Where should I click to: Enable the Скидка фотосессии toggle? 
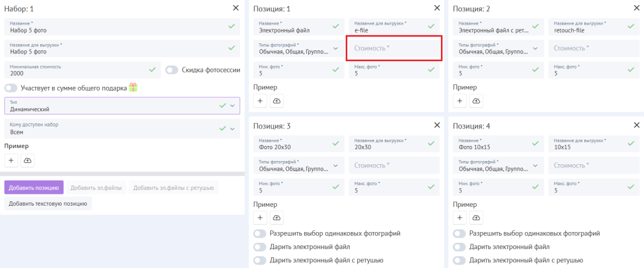(x=172, y=70)
